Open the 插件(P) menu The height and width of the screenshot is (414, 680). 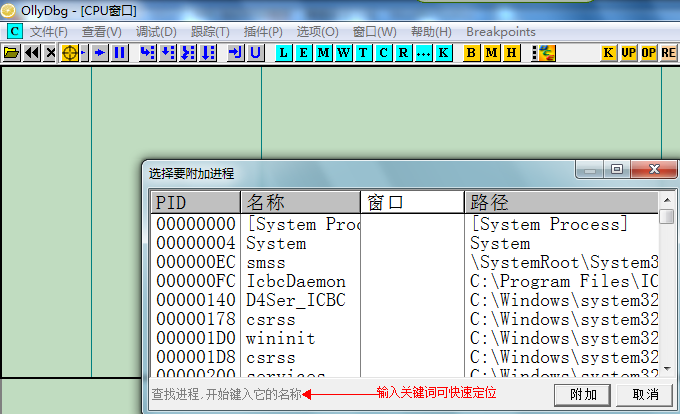tap(263, 32)
